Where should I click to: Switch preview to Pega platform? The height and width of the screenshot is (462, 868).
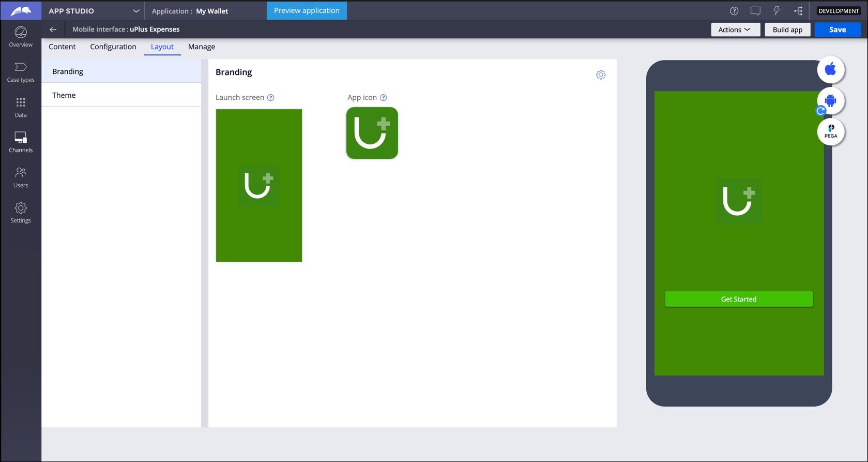point(830,131)
